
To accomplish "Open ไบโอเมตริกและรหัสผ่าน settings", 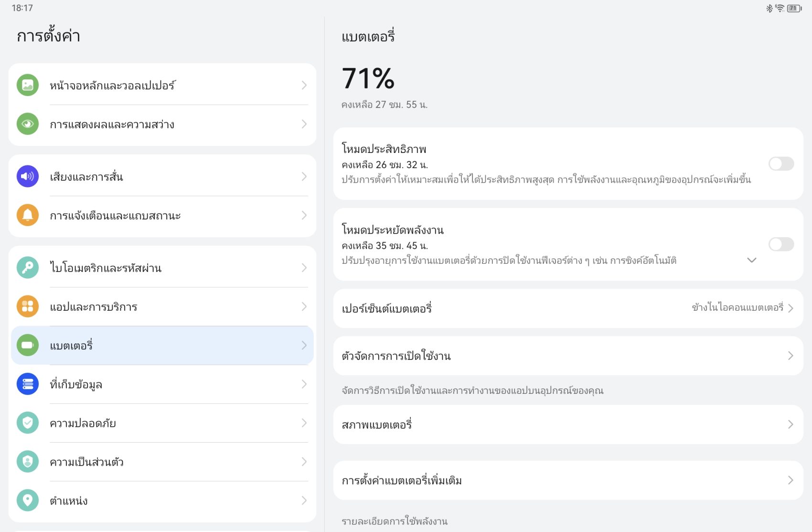I will click(162, 268).
